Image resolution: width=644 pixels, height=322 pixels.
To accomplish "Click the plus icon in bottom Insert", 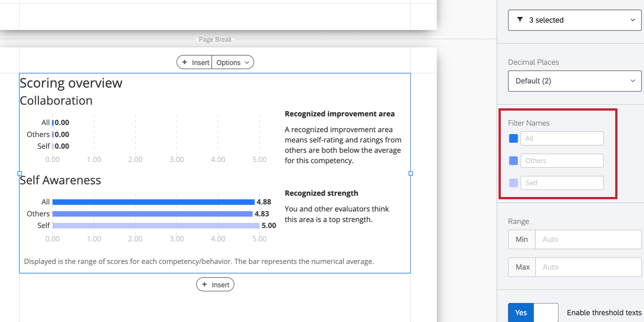I will pyautogui.click(x=205, y=284).
